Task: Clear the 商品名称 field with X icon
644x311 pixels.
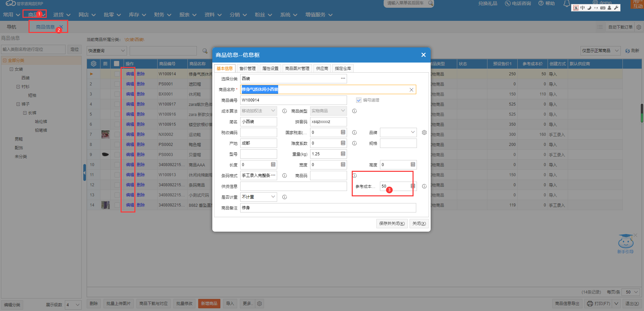Action: (x=412, y=89)
